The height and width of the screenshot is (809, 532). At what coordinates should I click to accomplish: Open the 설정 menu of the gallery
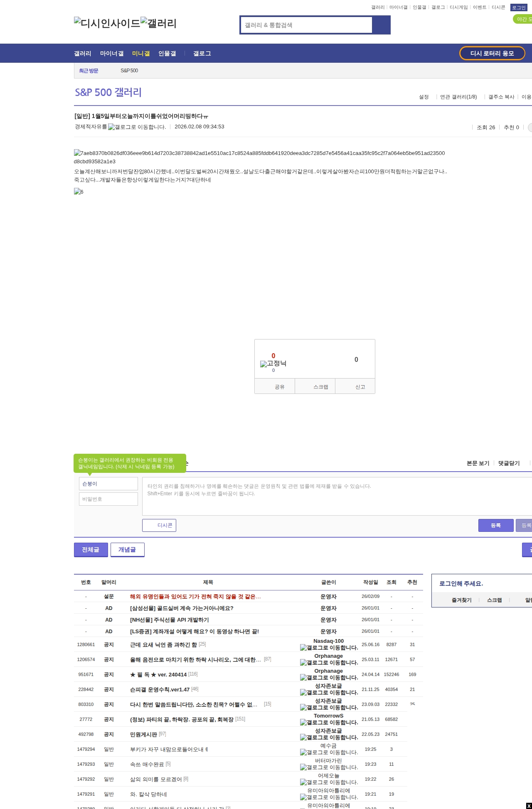[x=424, y=97]
